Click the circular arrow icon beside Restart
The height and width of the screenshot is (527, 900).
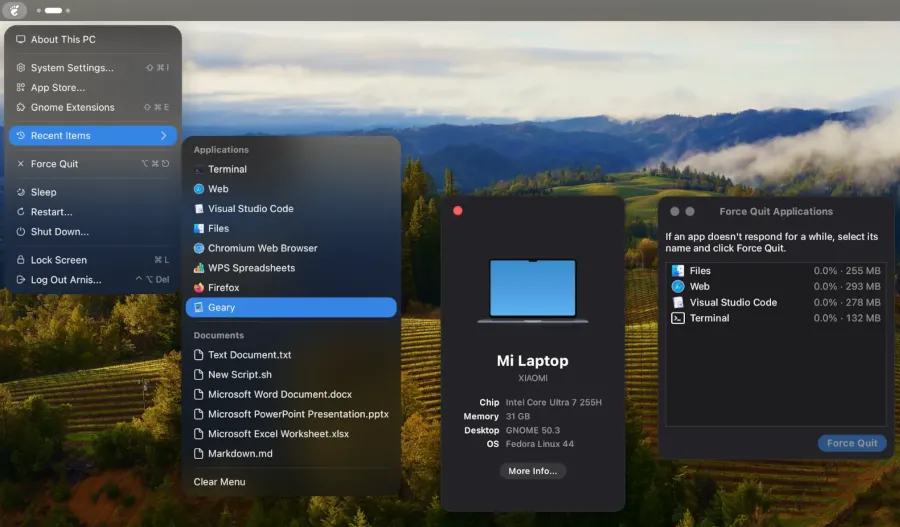point(21,211)
